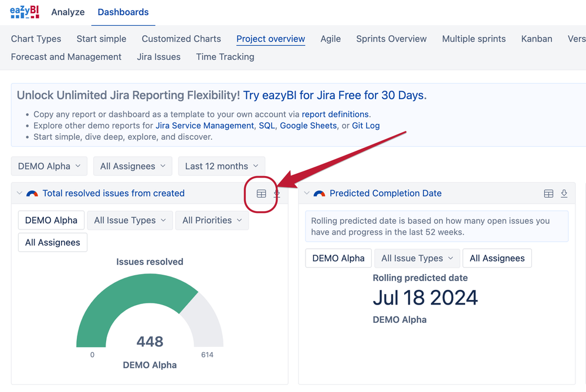Open the SQL demo reports link
The height and width of the screenshot is (392, 586).
click(x=267, y=126)
